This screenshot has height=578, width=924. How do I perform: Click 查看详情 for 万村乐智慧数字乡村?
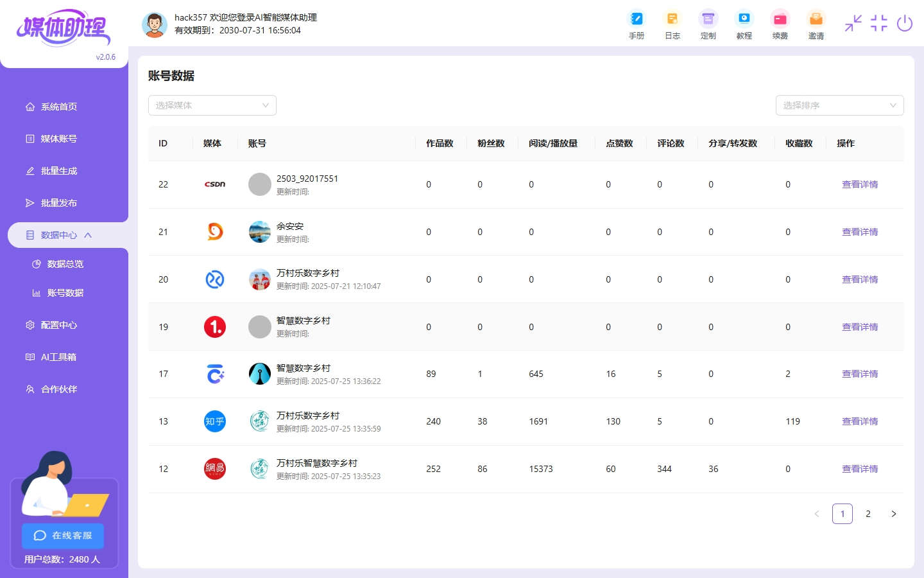(859, 469)
